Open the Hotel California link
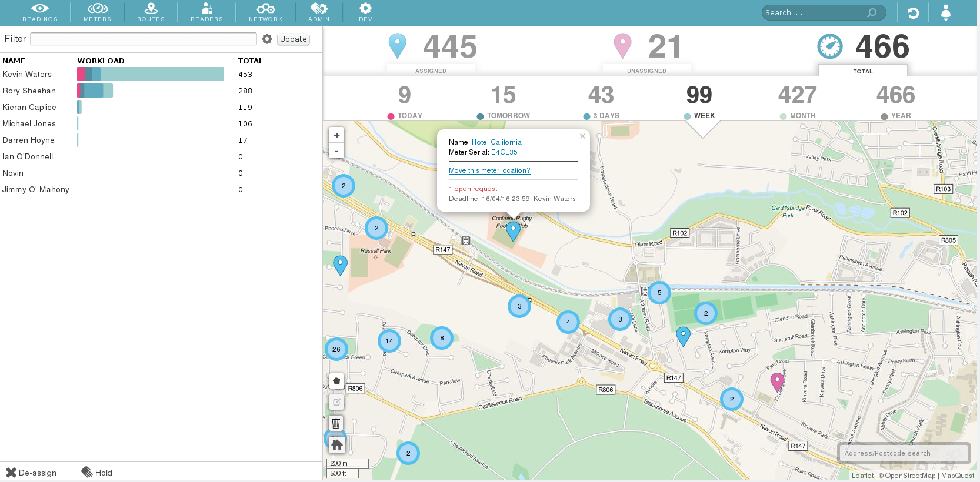 tap(496, 142)
